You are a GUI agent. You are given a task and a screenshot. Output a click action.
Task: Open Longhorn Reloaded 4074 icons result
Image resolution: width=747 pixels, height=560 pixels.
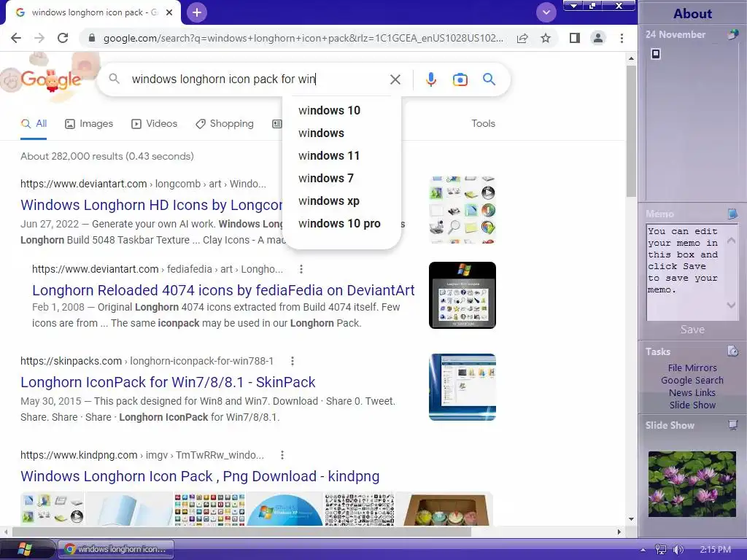[x=223, y=290]
